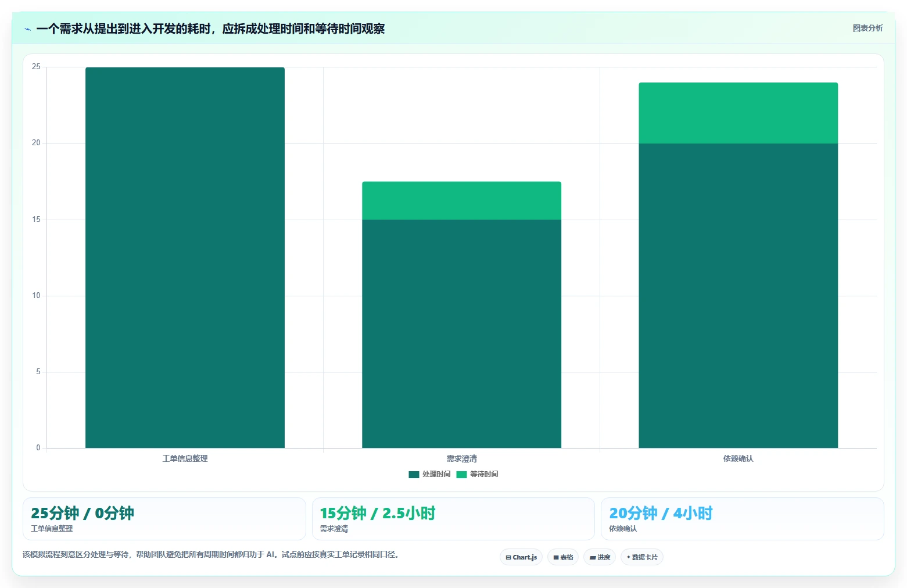Click the chart title about 处理时间和等待时间
The width and height of the screenshot is (907, 588).
pyautogui.click(x=210, y=28)
